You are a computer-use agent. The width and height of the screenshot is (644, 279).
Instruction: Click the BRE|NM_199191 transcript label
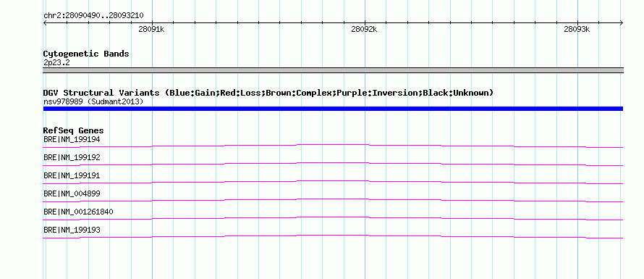tap(72, 175)
